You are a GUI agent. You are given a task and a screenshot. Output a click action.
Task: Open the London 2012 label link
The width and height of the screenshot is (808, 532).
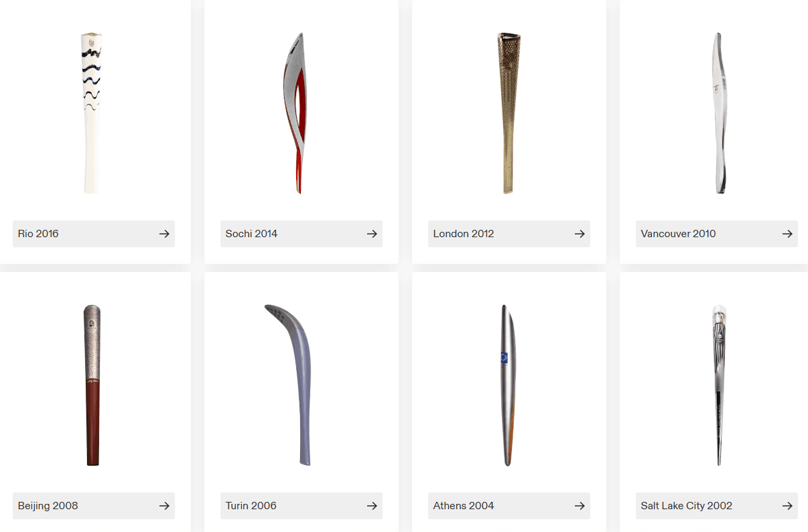click(x=464, y=234)
